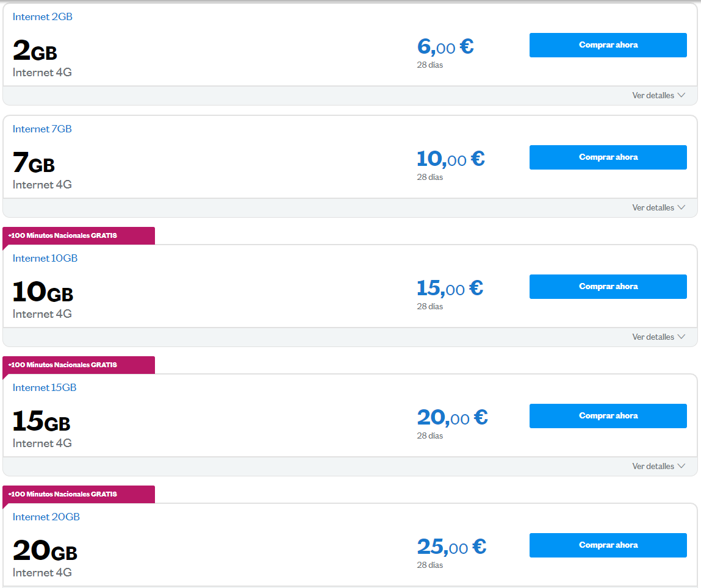
Task: Open the Internet 2GB title link
Action: pos(43,17)
